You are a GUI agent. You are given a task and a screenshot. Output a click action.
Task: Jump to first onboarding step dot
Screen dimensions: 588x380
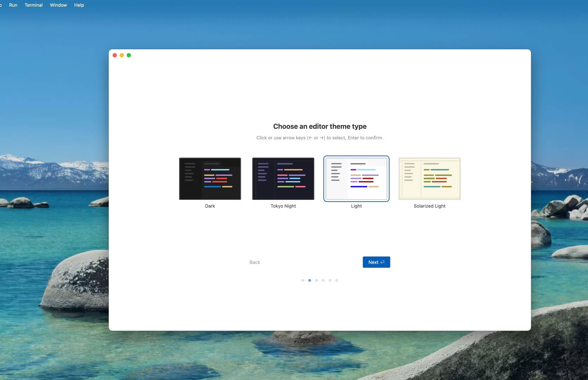(303, 280)
